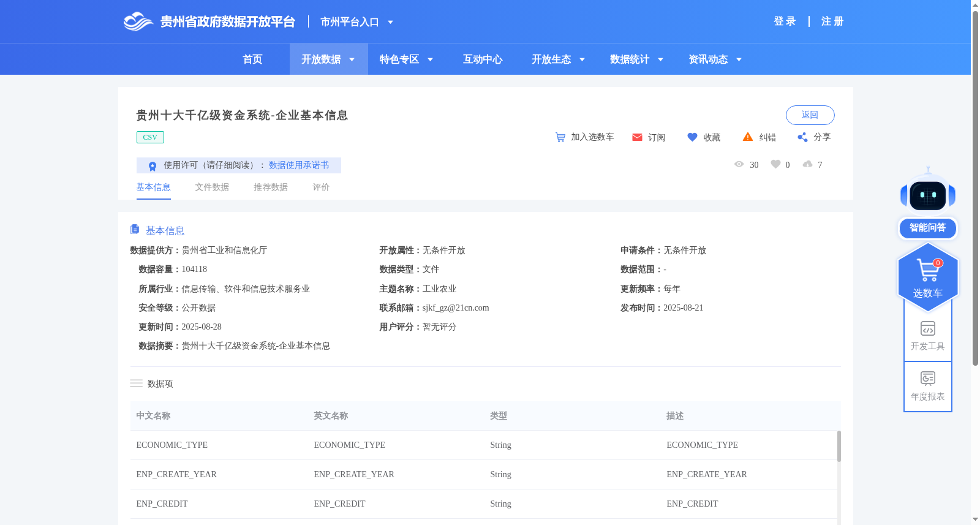Click the 更新时间 value 2025-08-28

(202, 327)
